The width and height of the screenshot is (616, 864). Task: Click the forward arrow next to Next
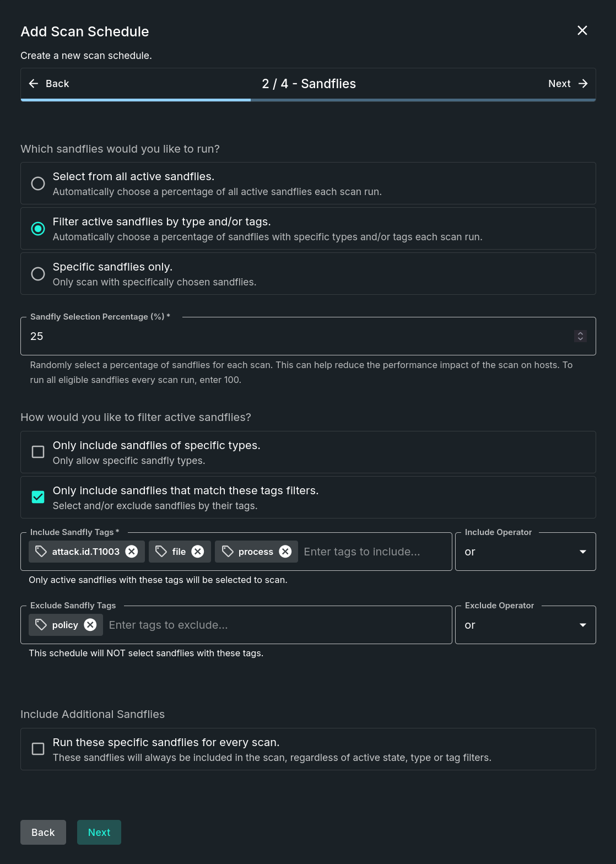pos(582,84)
